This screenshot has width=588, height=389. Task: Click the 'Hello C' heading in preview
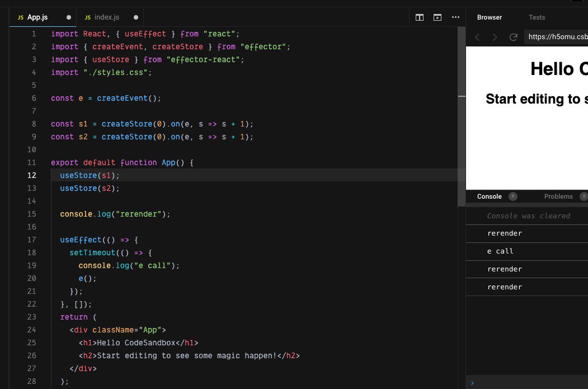559,69
